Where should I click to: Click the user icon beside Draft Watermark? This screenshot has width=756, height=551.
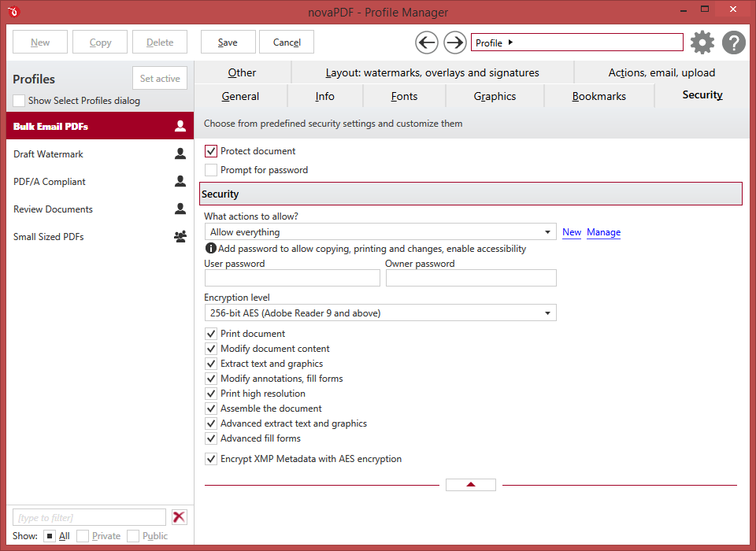tap(180, 154)
